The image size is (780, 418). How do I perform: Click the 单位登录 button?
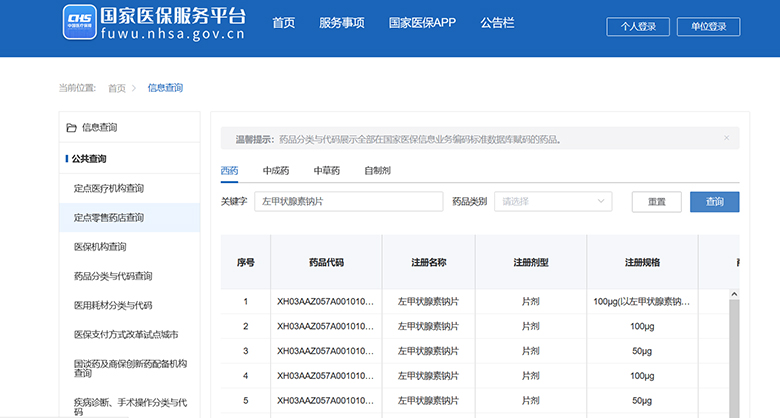coord(708,27)
